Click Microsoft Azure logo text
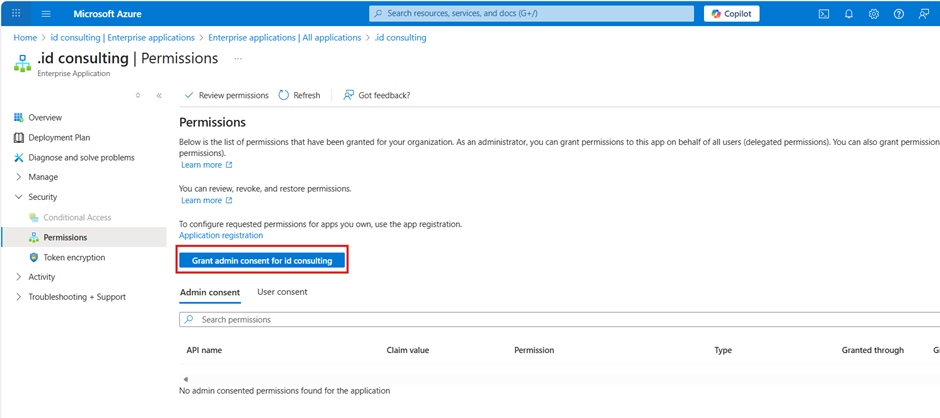The height and width of the screenshot is (418, 940). click(x=107, y=14)
